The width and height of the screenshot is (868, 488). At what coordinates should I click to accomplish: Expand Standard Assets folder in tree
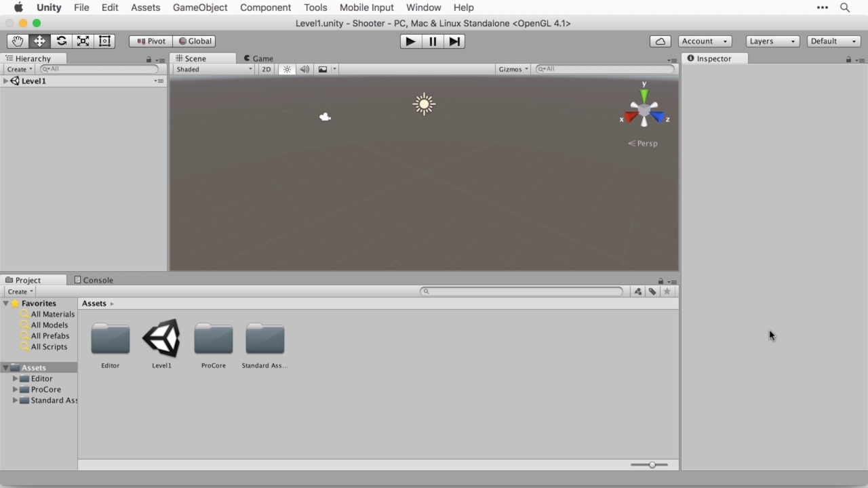[x=15, y=401]
